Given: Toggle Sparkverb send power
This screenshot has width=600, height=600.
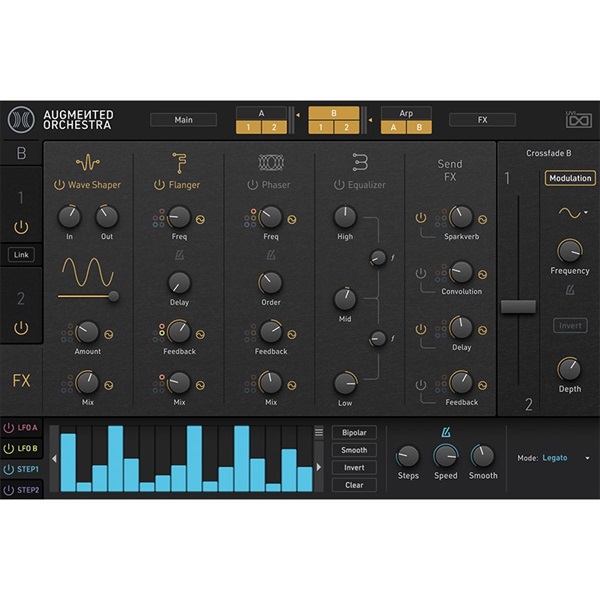Looking at the screenshot, I should tap(421, 218).
